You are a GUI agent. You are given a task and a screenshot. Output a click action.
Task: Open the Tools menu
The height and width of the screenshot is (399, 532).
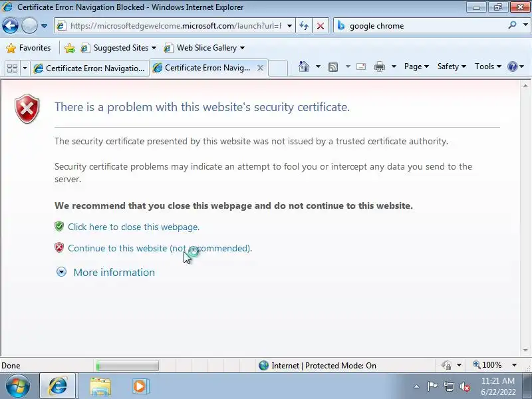point(488,66)
